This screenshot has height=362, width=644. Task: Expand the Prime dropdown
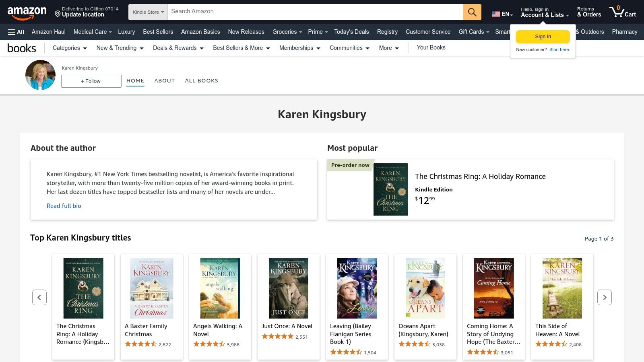click(318, 32)
